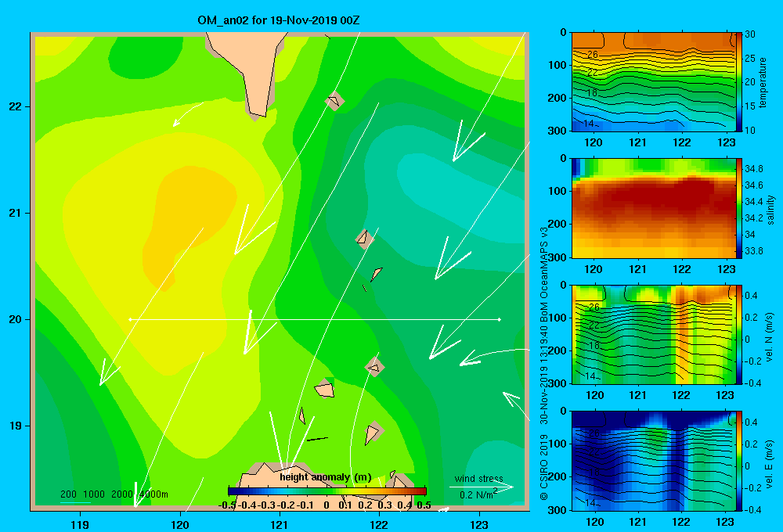Click the southern tip of Taiwan landmass on the map
The height and width of the screenshot is (532, 783).
pyautogui.click(x=258, y=113)
